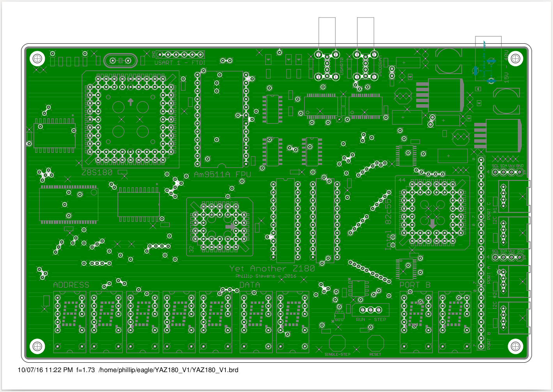The height and width of the screenshot is (392, 553).
Task: Click the octagonal RESET pushbutton footprint
Action: [x=375, y=343]
